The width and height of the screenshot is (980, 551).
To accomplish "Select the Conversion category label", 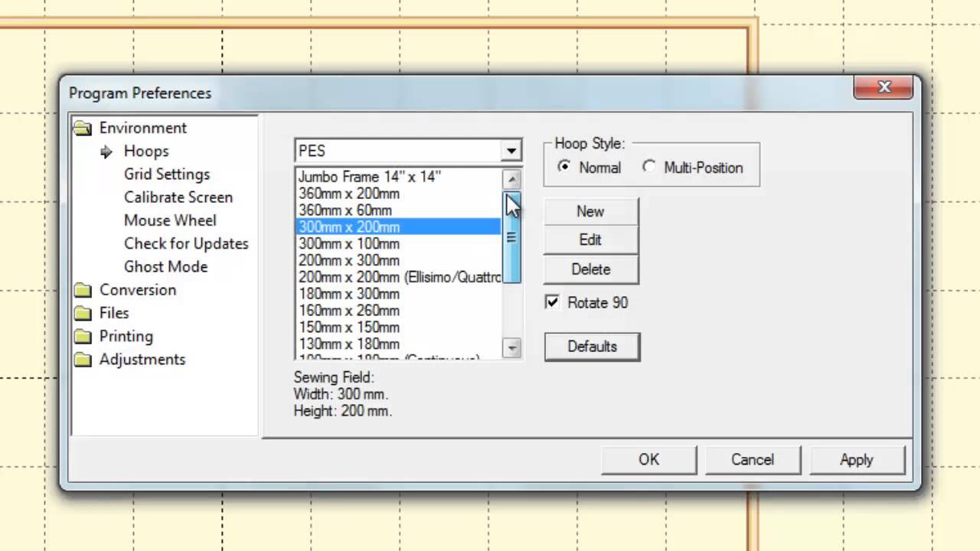I will 138,289.
